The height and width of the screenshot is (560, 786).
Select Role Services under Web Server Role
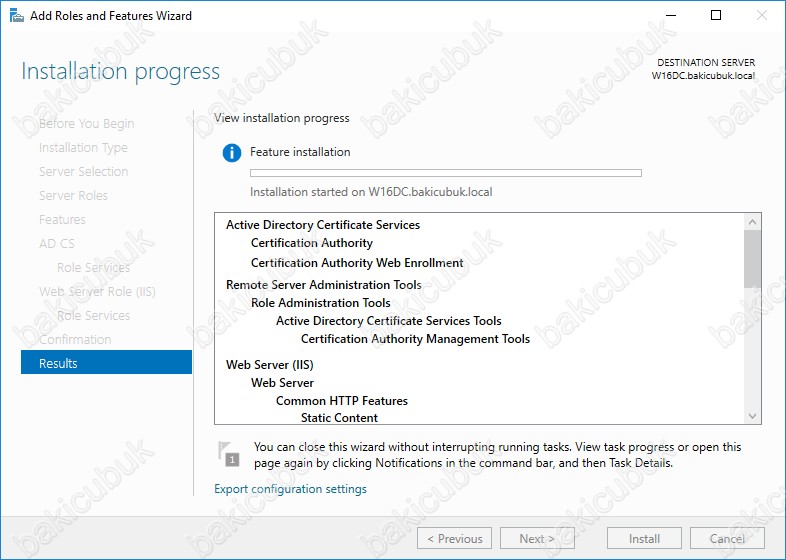click(x=93, y=316)
